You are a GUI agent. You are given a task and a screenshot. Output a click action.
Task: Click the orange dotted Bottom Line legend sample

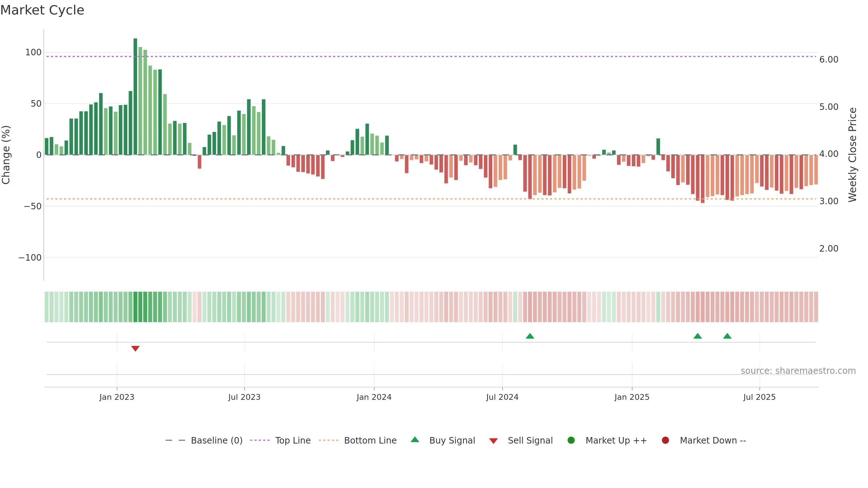coord(328,440)
